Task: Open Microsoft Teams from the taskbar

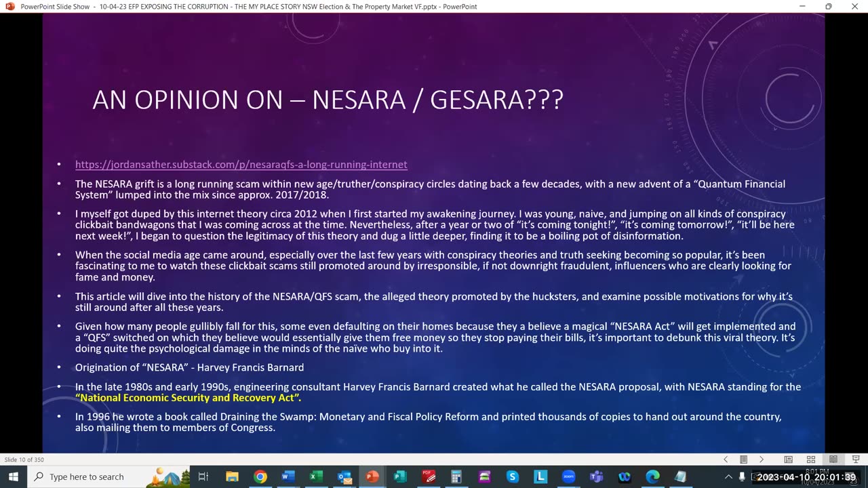Action: (x=597, y=476)
